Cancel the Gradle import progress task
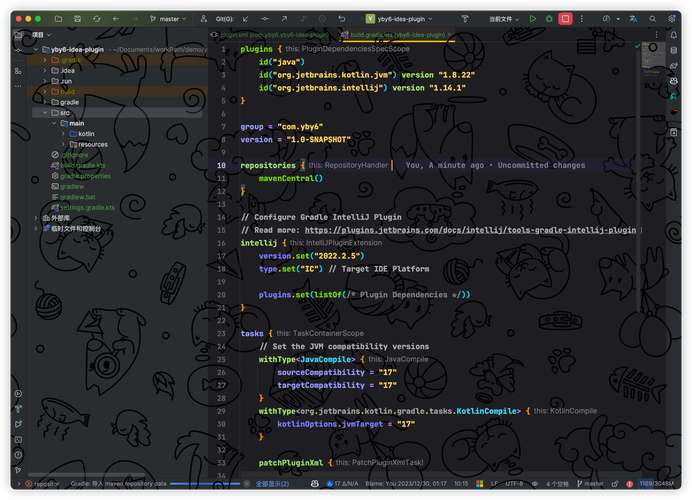 [247, 484]
